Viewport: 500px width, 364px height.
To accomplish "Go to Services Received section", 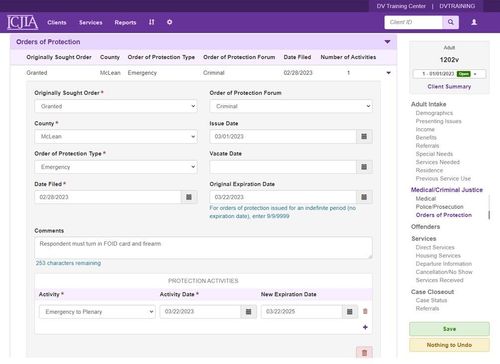I will tap(439, 280).
